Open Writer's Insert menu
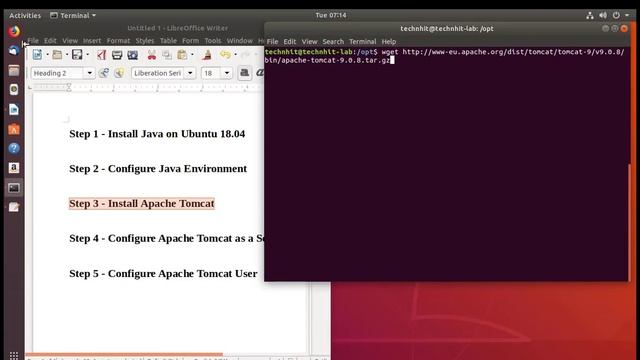The height and width of the screenshot is (360, 640). click(x=92, y=41)
